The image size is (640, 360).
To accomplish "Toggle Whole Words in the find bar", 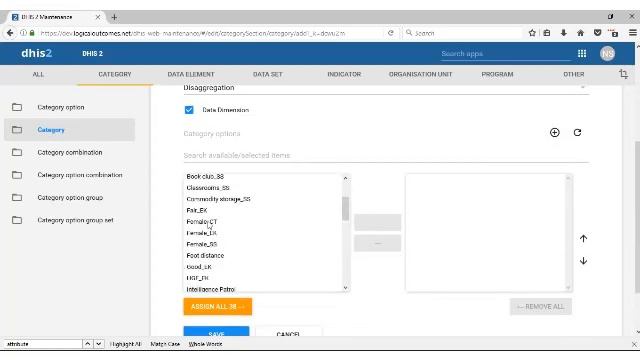I will click(x=205, y=344).
